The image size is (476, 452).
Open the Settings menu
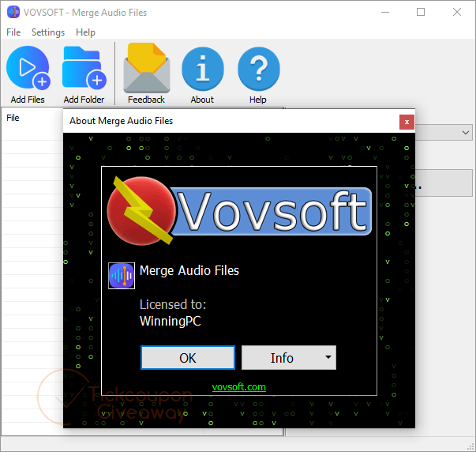48,32
